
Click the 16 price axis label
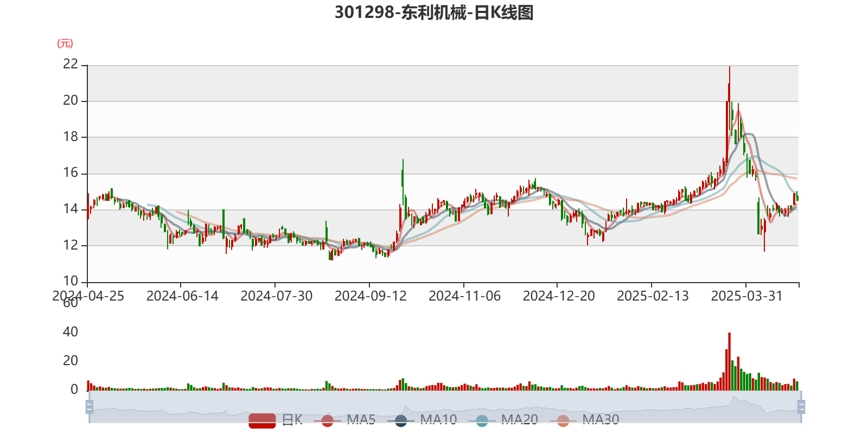click(x=71, y=173)
